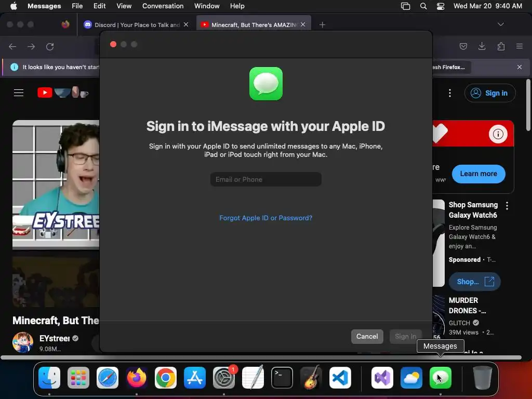The width and height of the screenshot is (532, 399).
Task: Open the EYstree channel avatar
Action: (x=23, y=342)
